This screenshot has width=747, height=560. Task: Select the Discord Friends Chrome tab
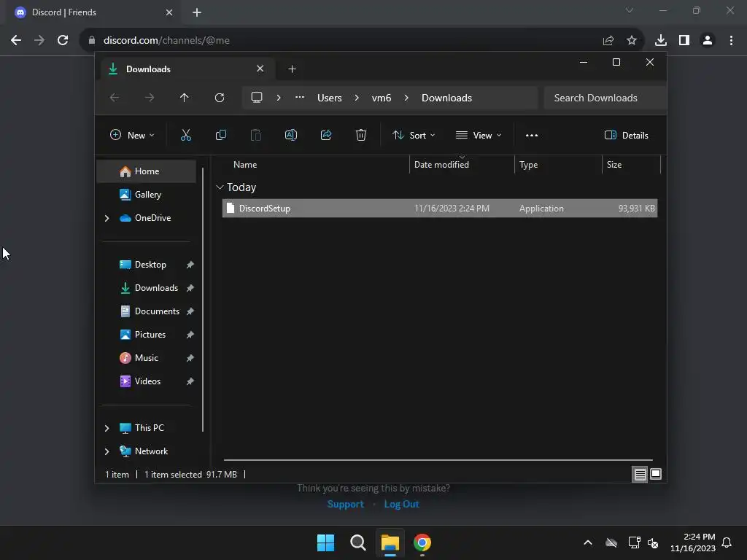(x=93, y=12)
